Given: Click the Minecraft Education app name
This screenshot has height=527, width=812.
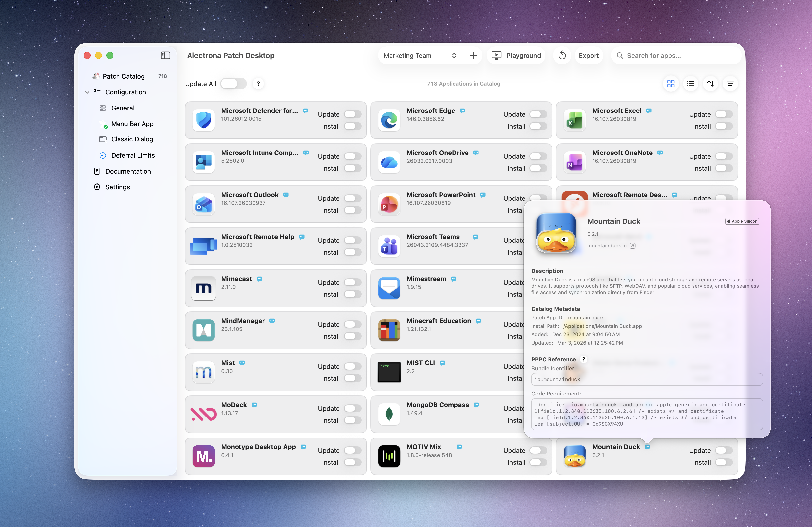Looking at the screenshot, I should click(x=439, y=321).
